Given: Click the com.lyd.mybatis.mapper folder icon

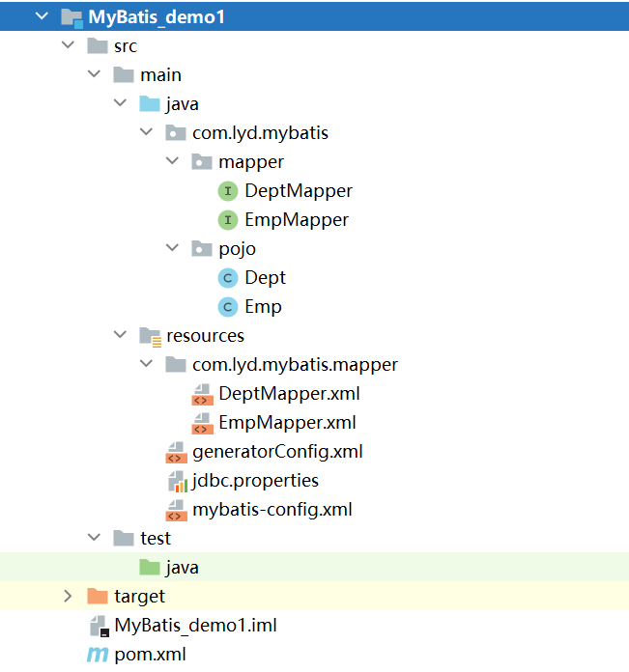Looking at the screenshot, I should 176,365.
